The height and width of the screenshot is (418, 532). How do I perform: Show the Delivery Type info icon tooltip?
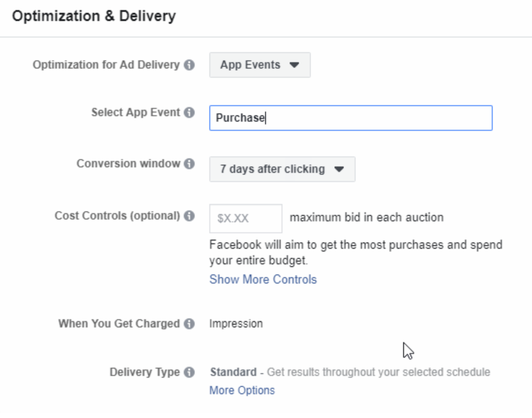point(189,373)
